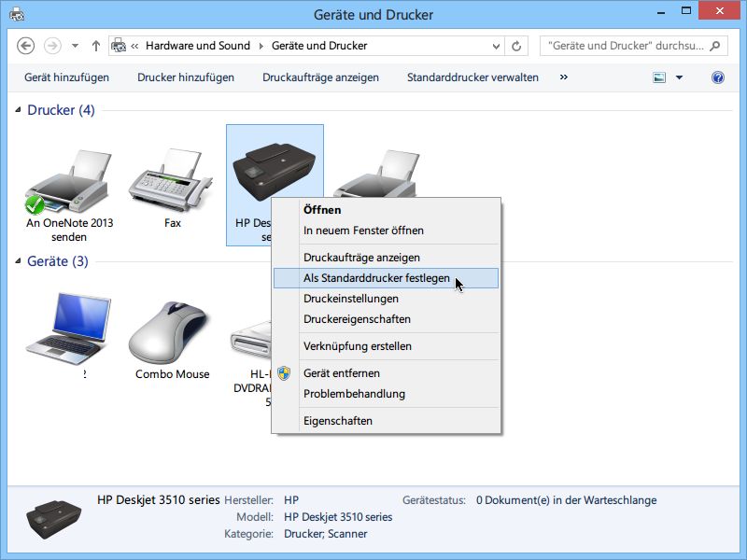The image size is (747, 560).
Task: Click the address bar location icon
Action: coord(119,46)
